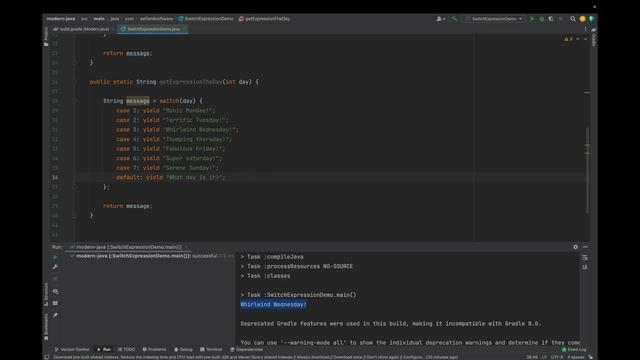The image size is (640, 360).
Task: Open the Terminal tool window
Action: [211, 349]
